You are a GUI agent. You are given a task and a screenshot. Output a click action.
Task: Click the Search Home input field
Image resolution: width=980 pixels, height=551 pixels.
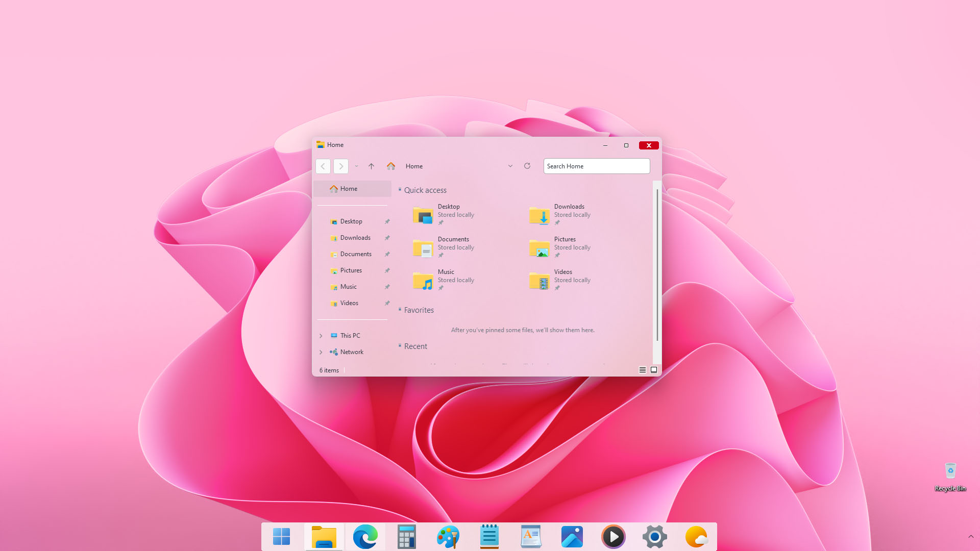click(x=596, y=166)
